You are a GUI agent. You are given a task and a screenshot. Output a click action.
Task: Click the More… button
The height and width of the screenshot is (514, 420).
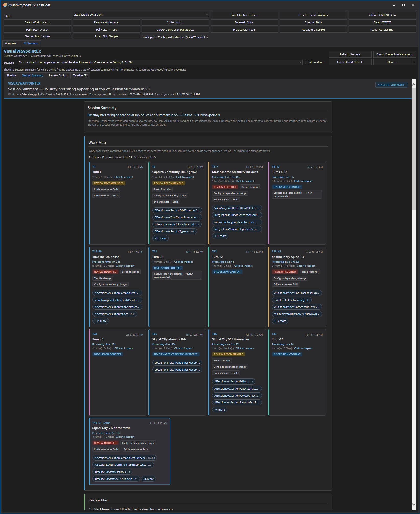point(392,62)
